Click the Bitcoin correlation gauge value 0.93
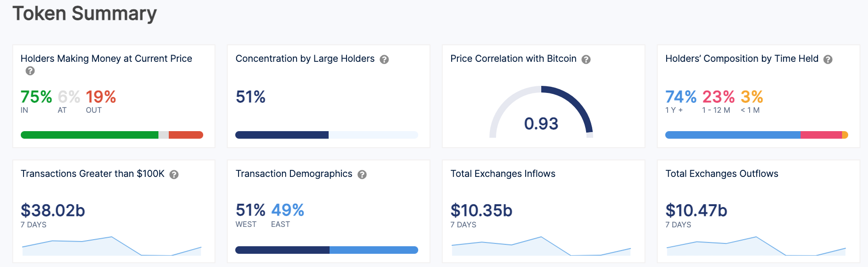 pyautogui.click(x=541, y=124)
